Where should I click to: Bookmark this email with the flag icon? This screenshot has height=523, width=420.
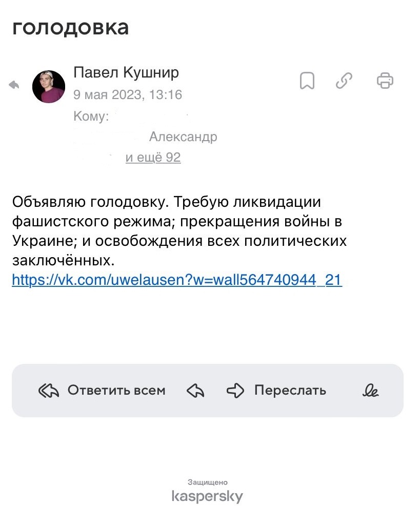click(x=307, y=81)
